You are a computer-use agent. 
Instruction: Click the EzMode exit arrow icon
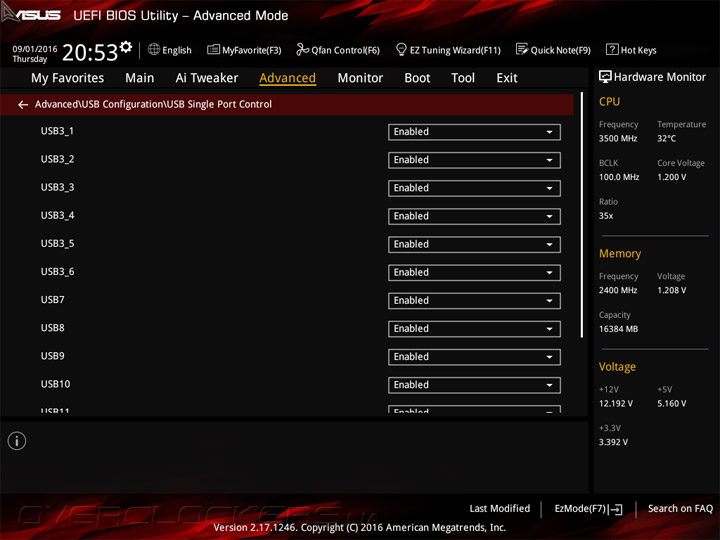click(616, 509)
